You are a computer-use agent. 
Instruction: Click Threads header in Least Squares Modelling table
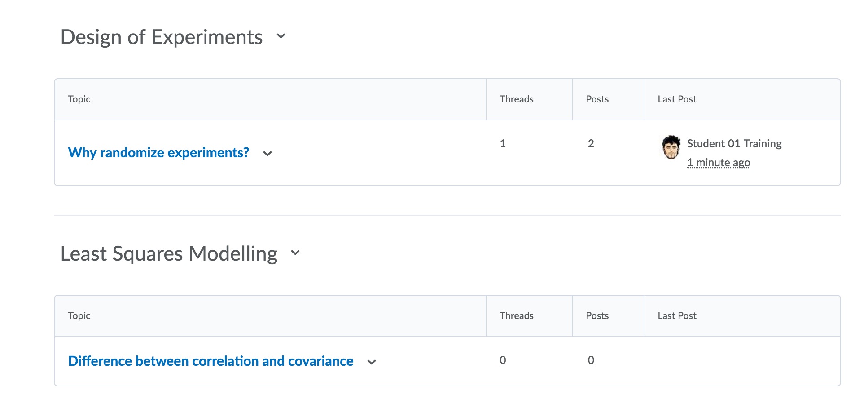click(x=517, y=316)
